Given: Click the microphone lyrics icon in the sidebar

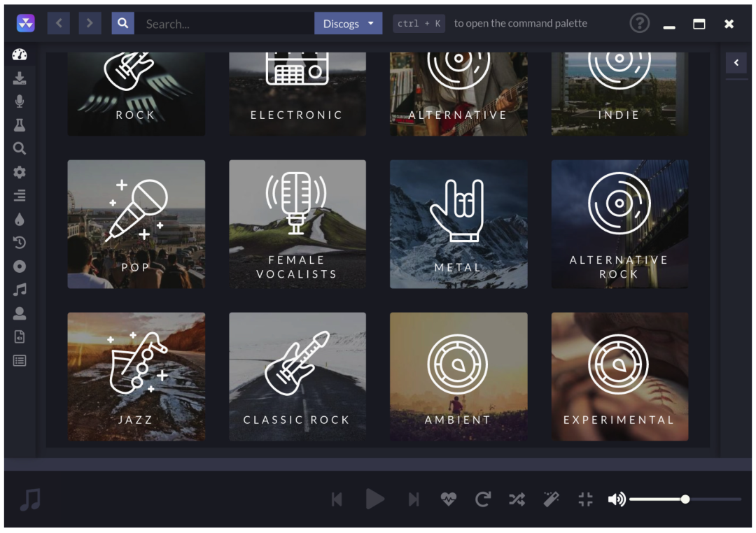Looking at the screenshot, I should tap(20, 101).
